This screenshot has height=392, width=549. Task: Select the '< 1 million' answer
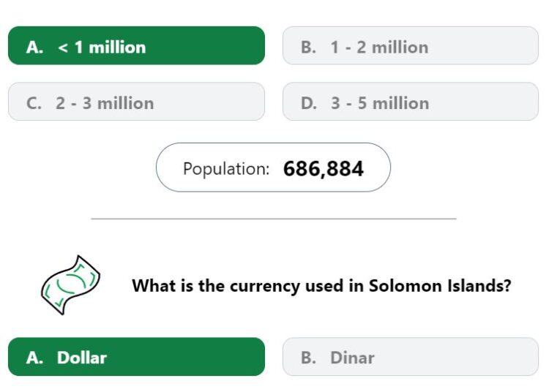pos(136,45)
